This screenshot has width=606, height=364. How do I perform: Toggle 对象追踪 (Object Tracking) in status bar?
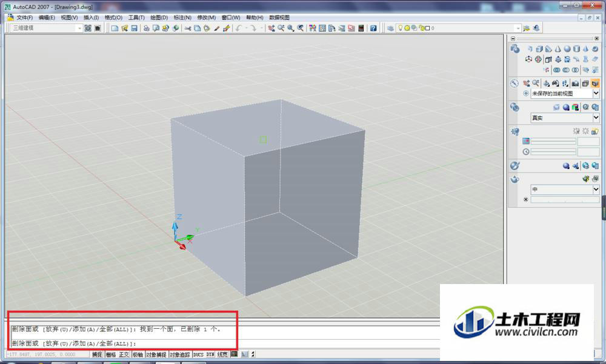(x=180, y=354)
